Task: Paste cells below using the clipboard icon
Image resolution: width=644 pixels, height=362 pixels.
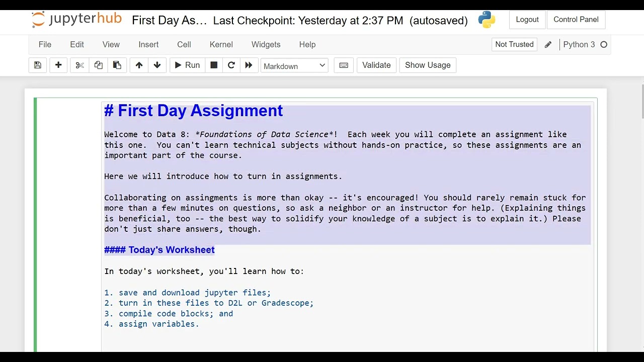Action: click(117, 65)
